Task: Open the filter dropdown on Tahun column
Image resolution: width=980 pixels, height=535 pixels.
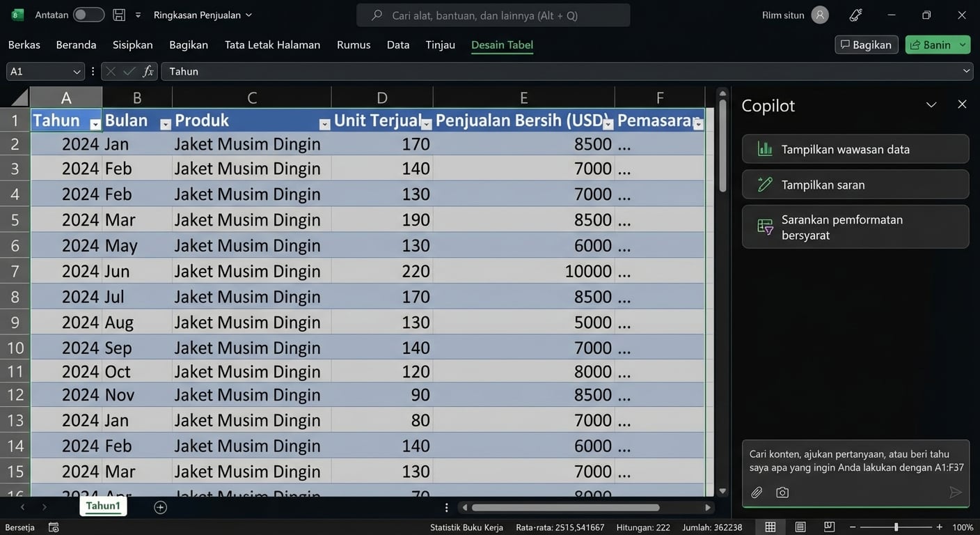Action: [95, 123]
